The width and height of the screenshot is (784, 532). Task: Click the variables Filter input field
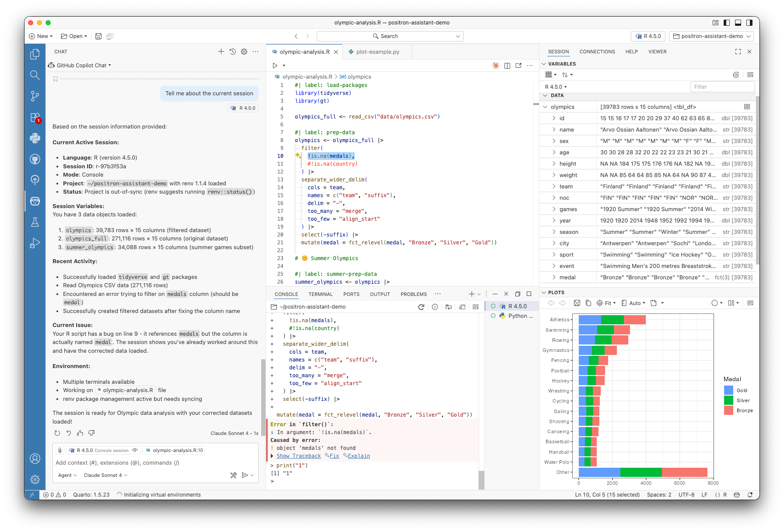[722, 87]
